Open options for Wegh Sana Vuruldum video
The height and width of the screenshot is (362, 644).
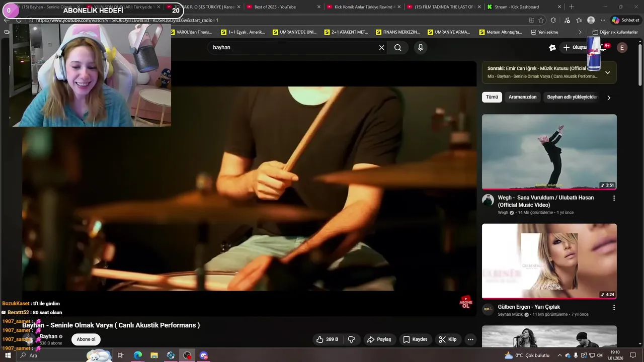pos(614,198)
